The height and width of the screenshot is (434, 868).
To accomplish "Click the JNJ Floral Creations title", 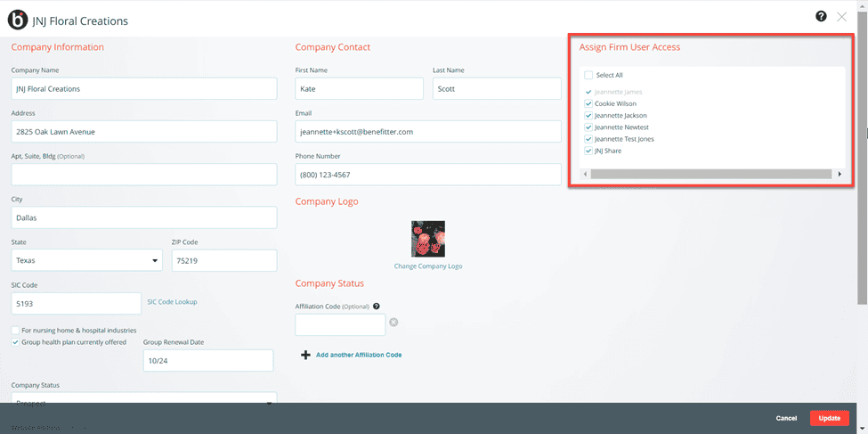I will [80, 21].
